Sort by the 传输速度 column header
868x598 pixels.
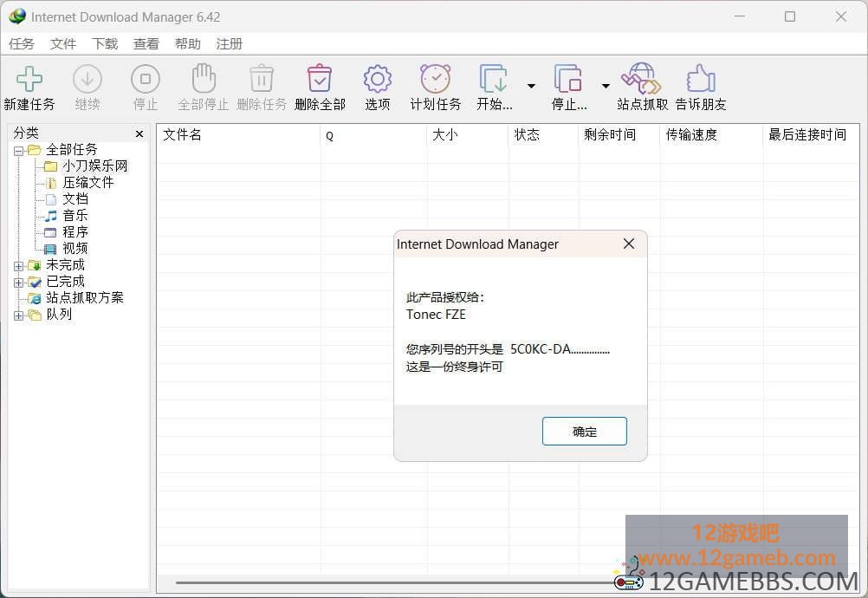(712, 134)
